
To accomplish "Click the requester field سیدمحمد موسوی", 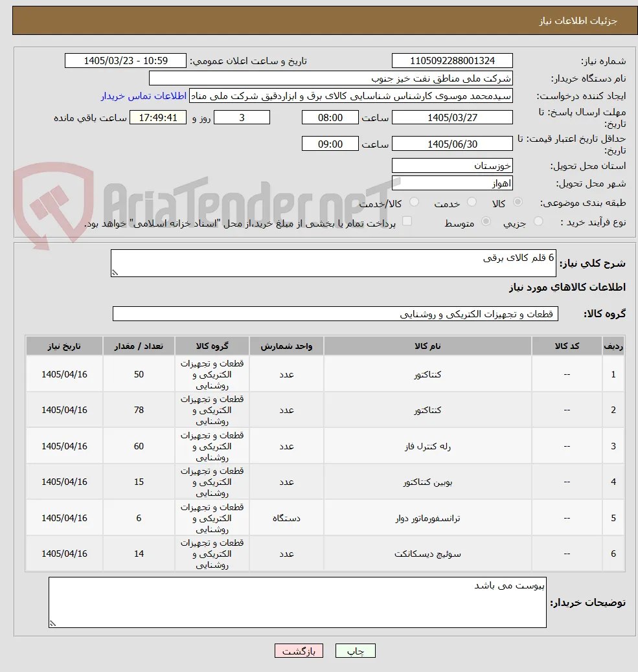I will coord(350,96).
